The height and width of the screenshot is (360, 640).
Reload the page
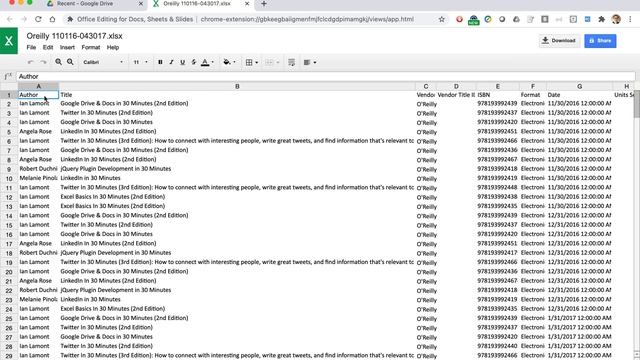pyautogui.click(x=38, y=19)
